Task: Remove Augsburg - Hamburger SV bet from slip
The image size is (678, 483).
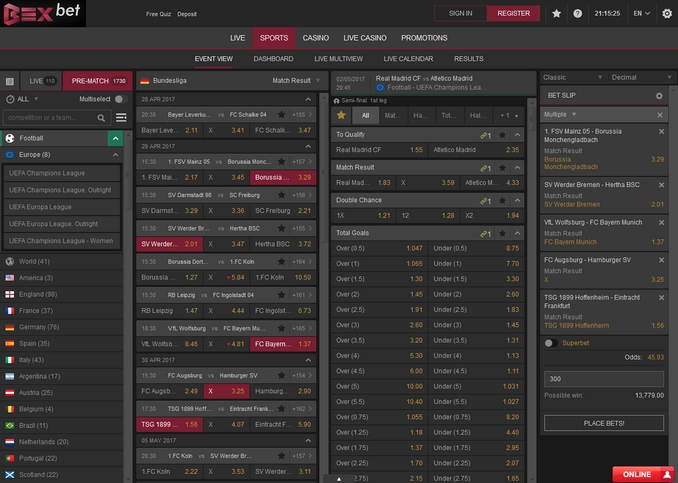Action: click(661, 260)
